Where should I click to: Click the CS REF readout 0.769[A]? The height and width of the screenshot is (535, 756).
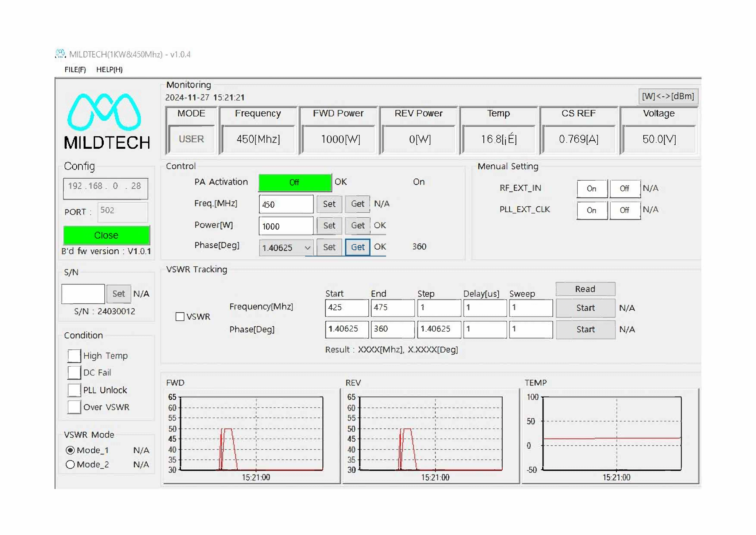578,139
